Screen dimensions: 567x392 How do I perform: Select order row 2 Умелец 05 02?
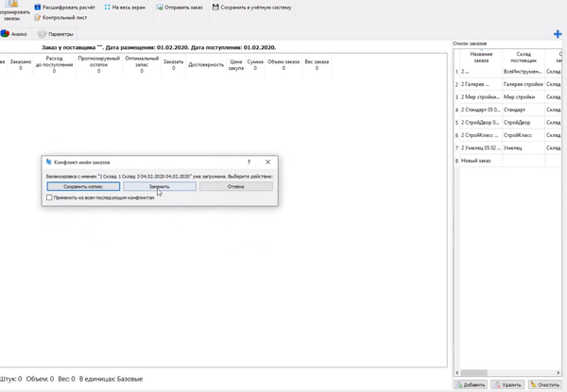coord(508,147)
